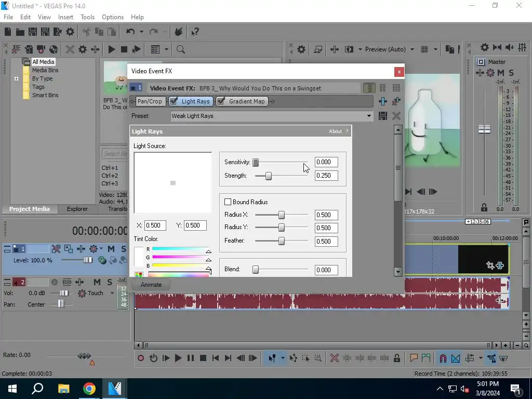Viewport: 532px width, 399px height.
Task: Open Split Screen View dropdown arrow
Action: pos(360,49)
